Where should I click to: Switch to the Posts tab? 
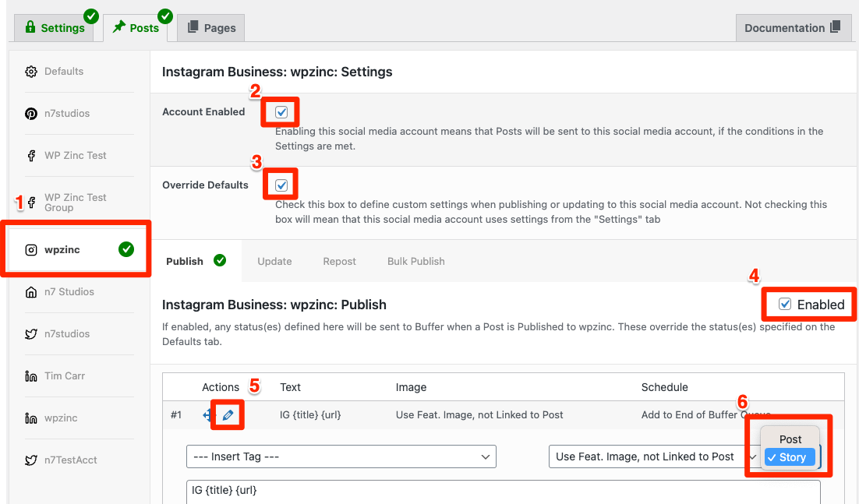pyautogui.click(x=136, y=28)
